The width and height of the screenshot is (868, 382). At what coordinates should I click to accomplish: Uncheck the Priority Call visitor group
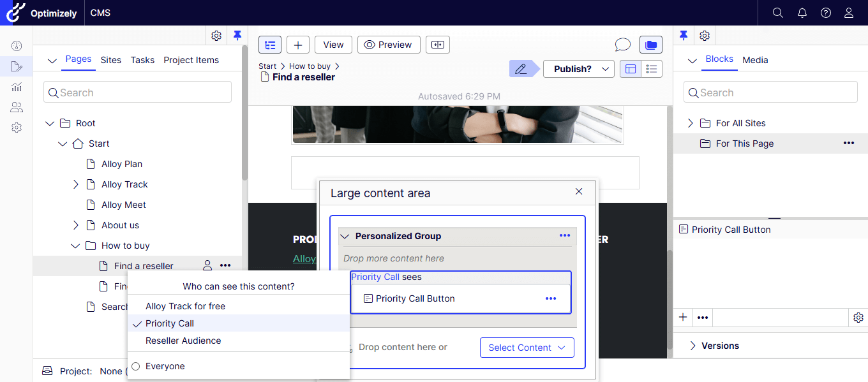(169, 323)
